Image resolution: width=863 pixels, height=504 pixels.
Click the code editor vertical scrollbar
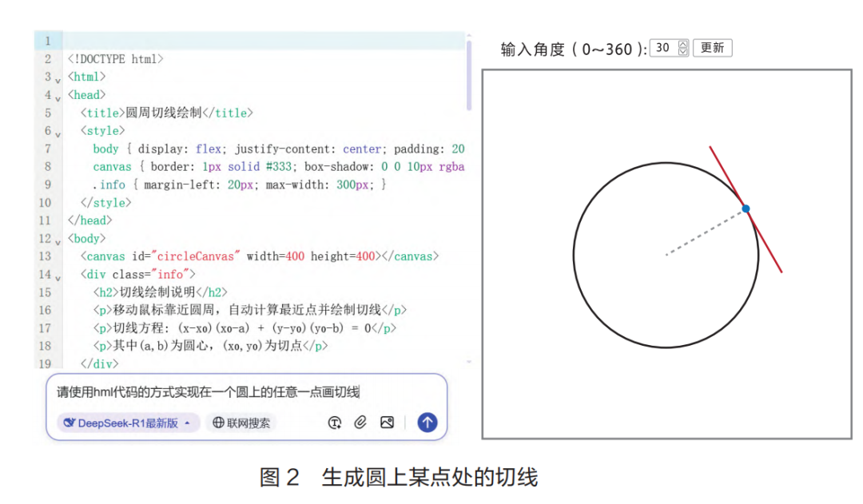pyautogui.click(x=469, y=74)
